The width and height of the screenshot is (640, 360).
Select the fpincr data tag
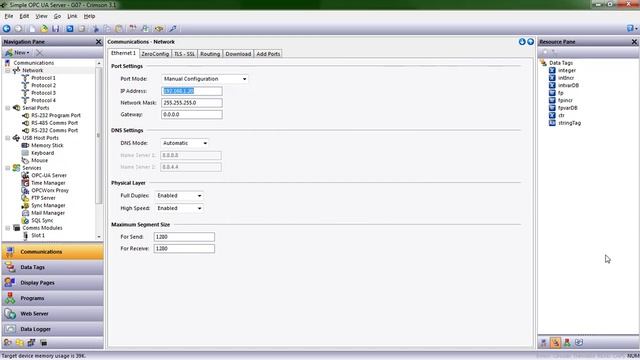point(565,100)
